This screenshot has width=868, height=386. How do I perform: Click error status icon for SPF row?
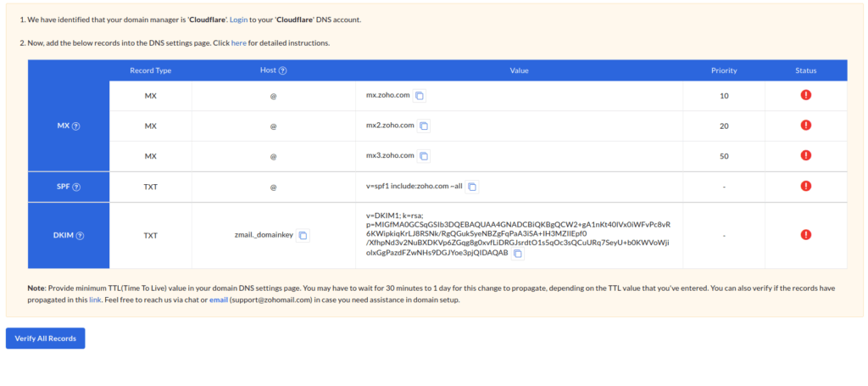[805, 186]
